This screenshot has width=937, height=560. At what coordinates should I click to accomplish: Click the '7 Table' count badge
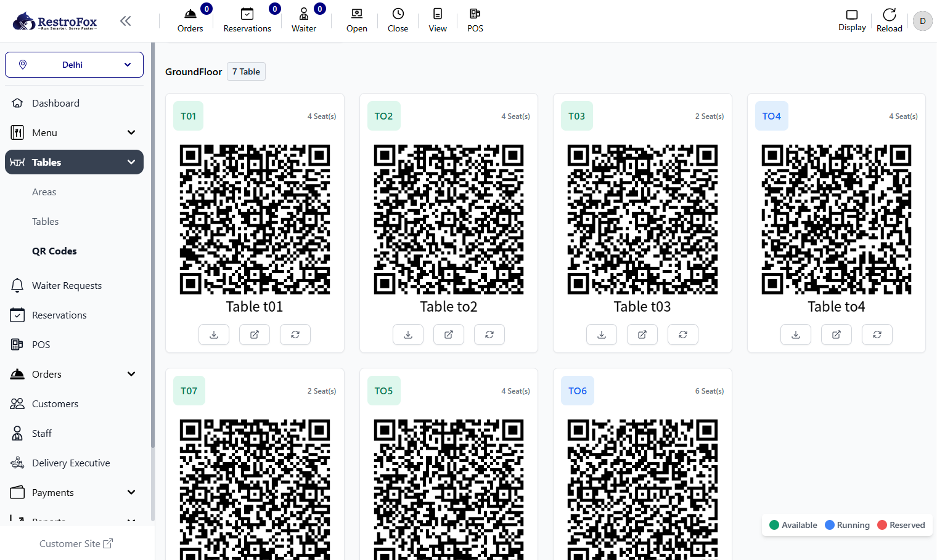point(246,71)
